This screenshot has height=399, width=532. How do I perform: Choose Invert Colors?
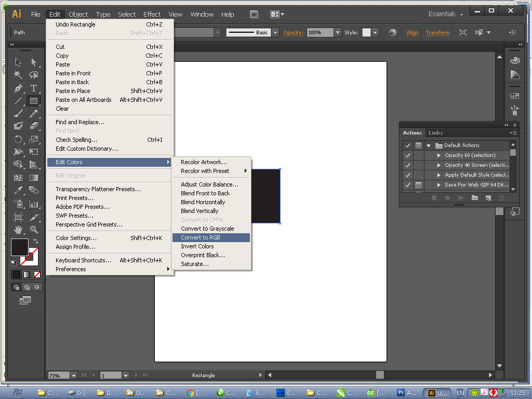pyautogui.click(x=211, y=246)
